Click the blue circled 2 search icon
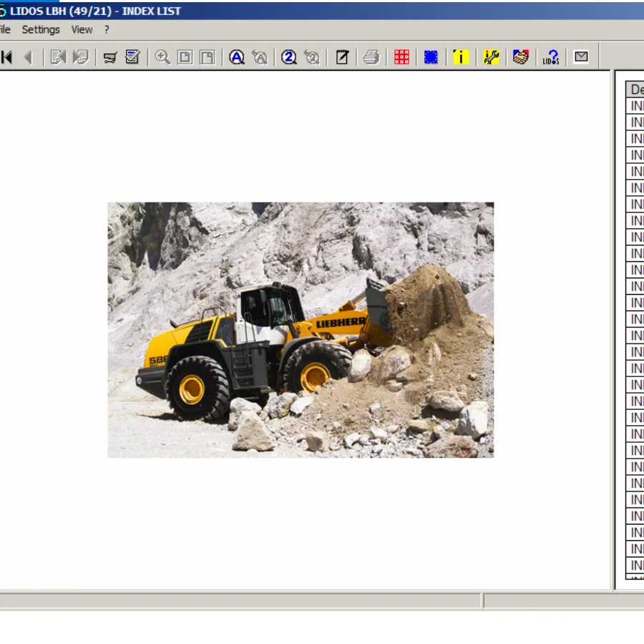Screen dimensions: 644x644 (x=289, y=57)
